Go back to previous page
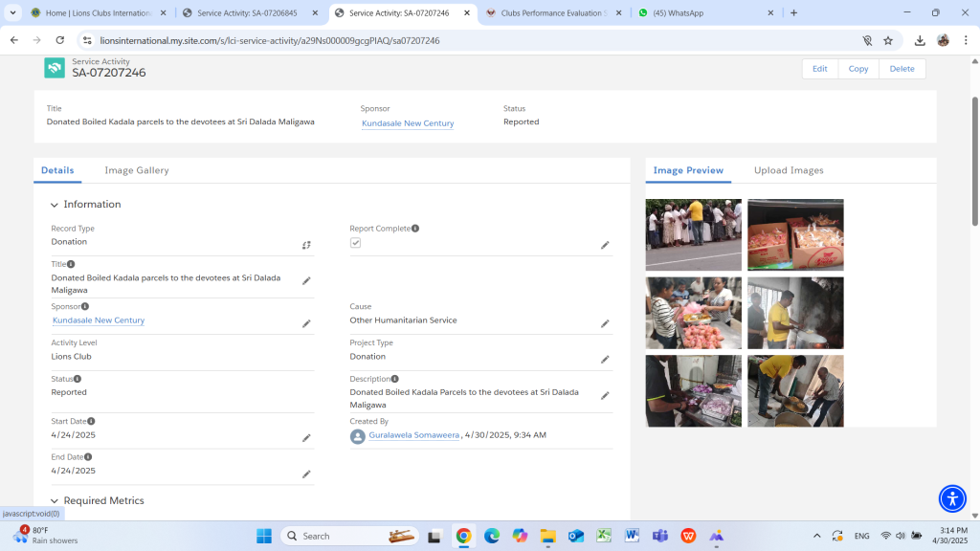The width and height of the screenshot is (980, 551). (14, 40)
